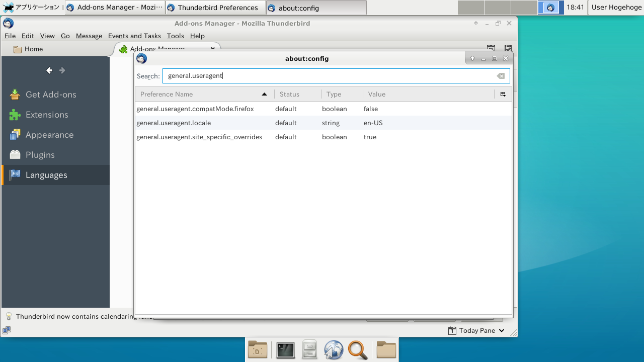Image resolution: width=644 pixels, height=362 pixels.
Task: Click the Thunderbird icon in about:config title bar
Action: (141, 58)
